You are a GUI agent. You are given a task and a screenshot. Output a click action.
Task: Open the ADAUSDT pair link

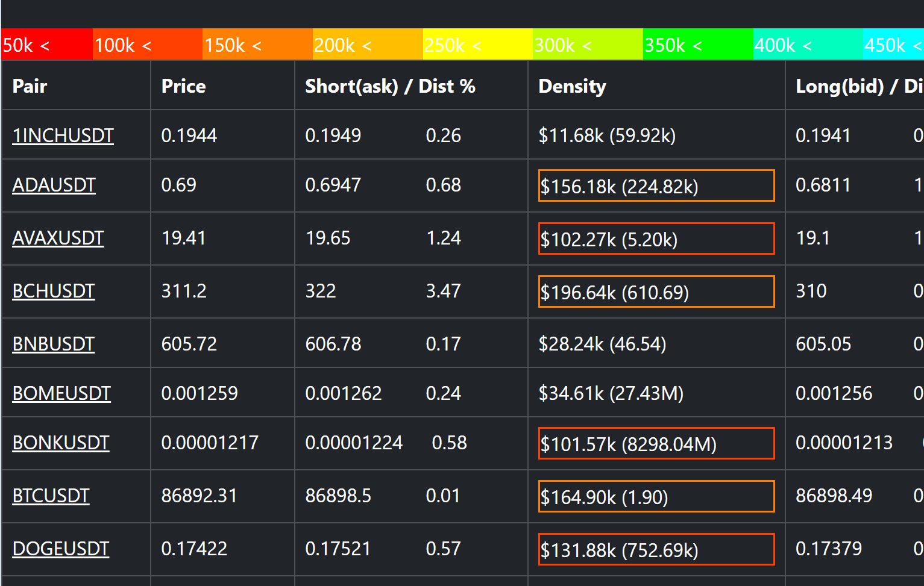tap(54, 185)
